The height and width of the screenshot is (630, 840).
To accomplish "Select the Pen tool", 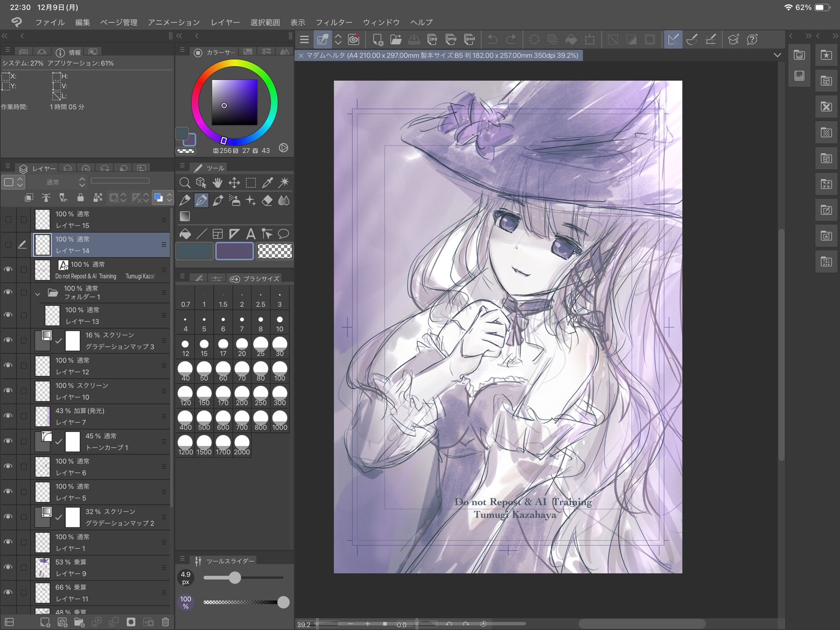I will coord(184,200).
